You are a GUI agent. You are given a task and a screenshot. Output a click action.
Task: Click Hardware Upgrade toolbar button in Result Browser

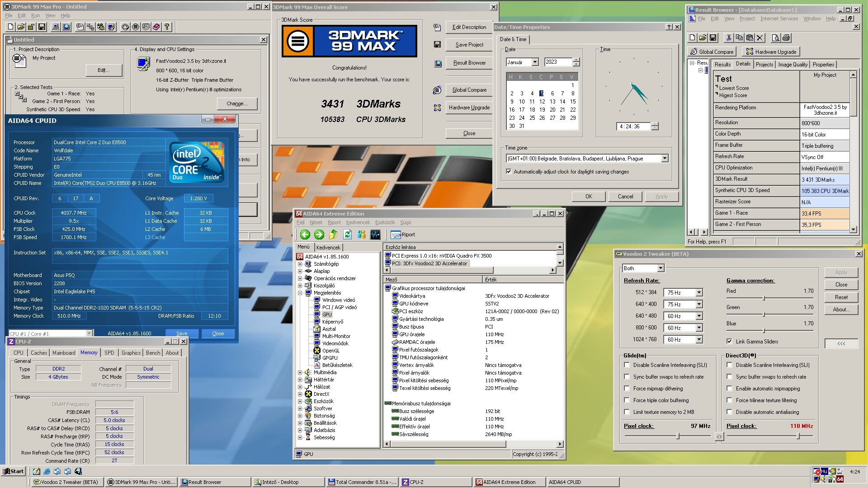(x=771, y=52)
